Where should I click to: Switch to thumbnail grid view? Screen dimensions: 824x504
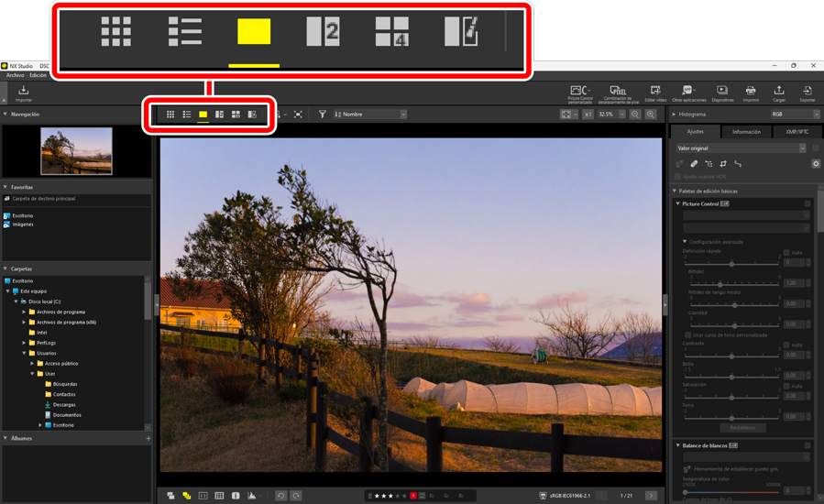(170, 115)
